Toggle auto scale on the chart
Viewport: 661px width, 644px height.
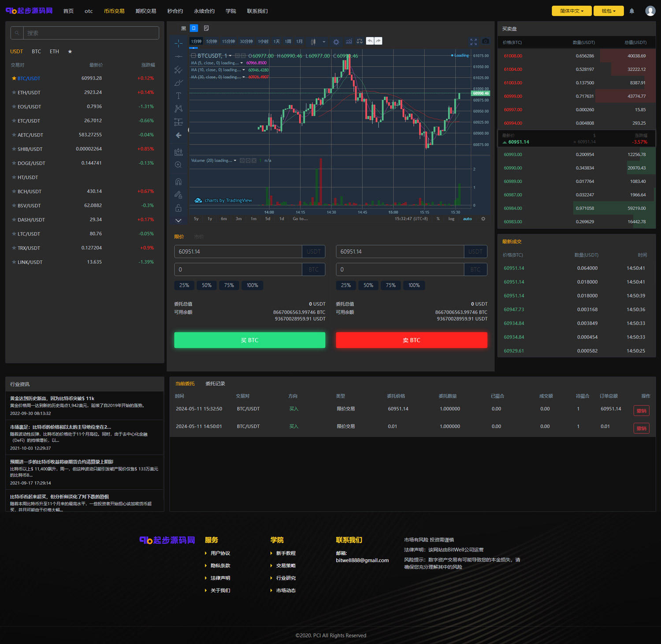point(467,219)
